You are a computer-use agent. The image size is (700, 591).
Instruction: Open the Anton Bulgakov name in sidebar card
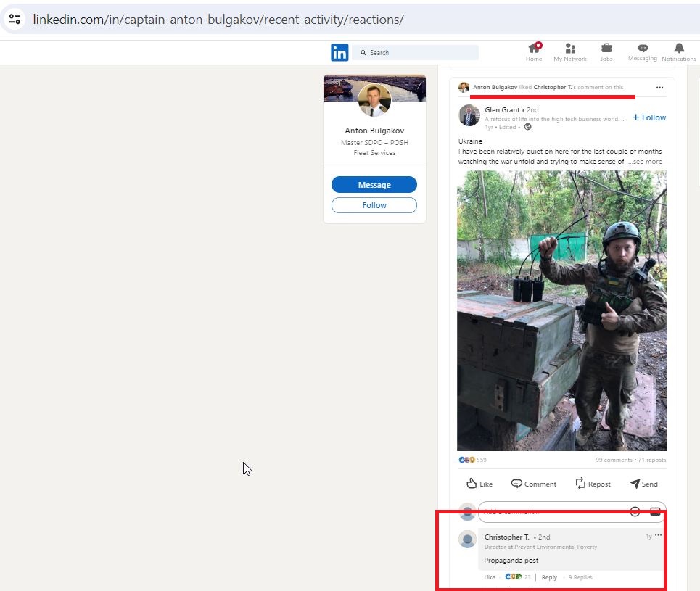(x=374, y=131)
